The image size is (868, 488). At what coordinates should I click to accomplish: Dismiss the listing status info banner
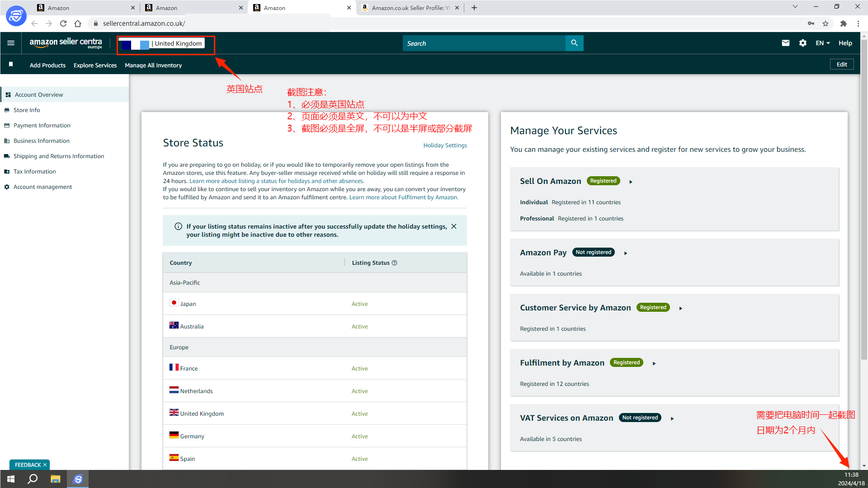click(454, 226)
